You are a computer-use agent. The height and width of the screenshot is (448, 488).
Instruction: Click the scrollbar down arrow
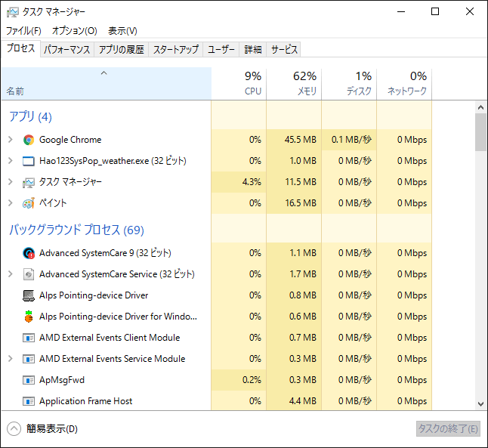point(481,404)
